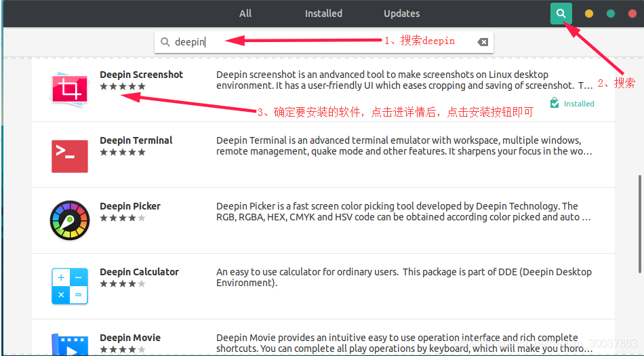Click the Deepin Screenshot star rating
Image resolution: width=644 pixels, height=356 pixels.
click(x=123, y=86)
